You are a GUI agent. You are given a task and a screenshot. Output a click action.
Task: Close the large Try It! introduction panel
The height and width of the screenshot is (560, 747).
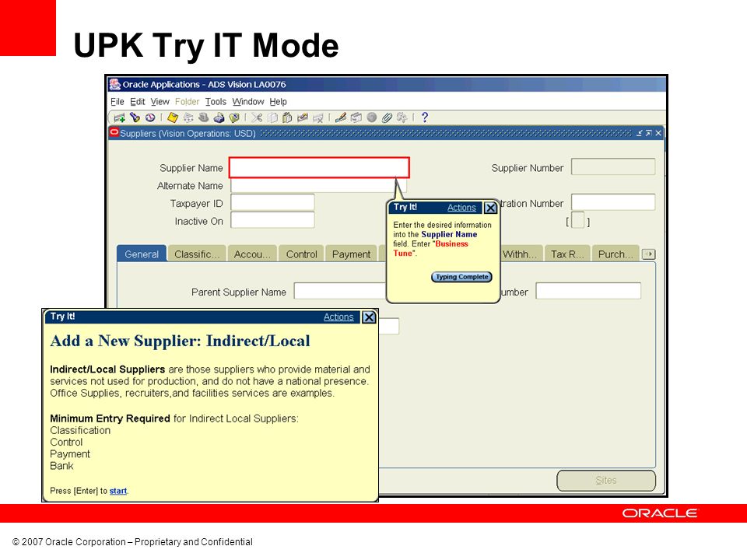pos(369,317)
